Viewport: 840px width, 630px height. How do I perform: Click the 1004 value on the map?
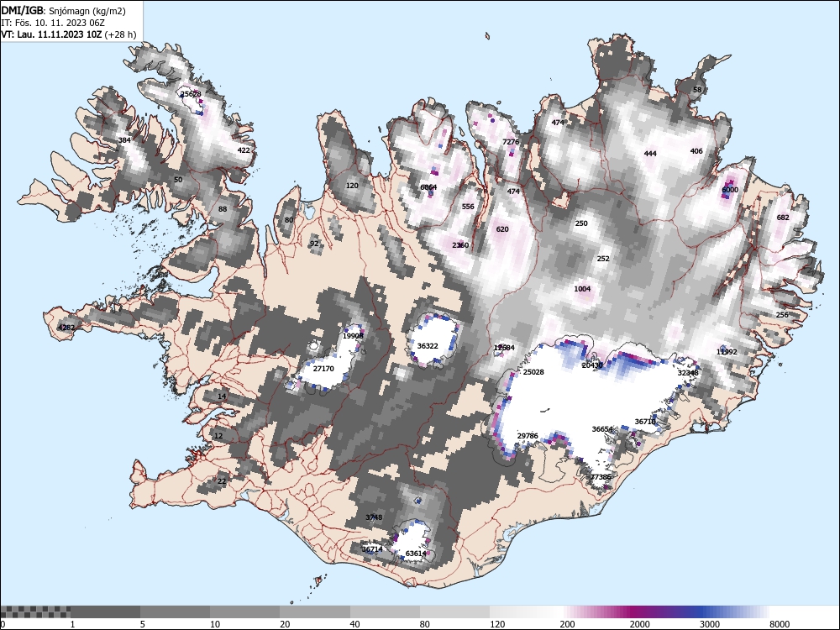[582, 289]
